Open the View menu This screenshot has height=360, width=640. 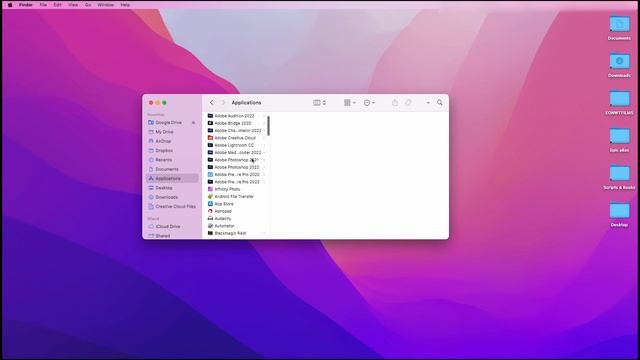pos(73,5)
